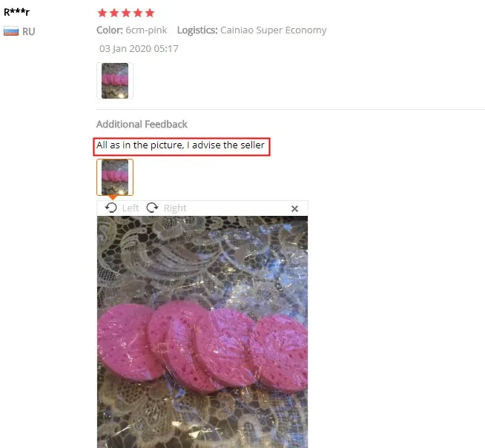This screenshot has height=448, width=485.
Task: Click the Additional Feedback heading
Action: click(x=142, y=124)
